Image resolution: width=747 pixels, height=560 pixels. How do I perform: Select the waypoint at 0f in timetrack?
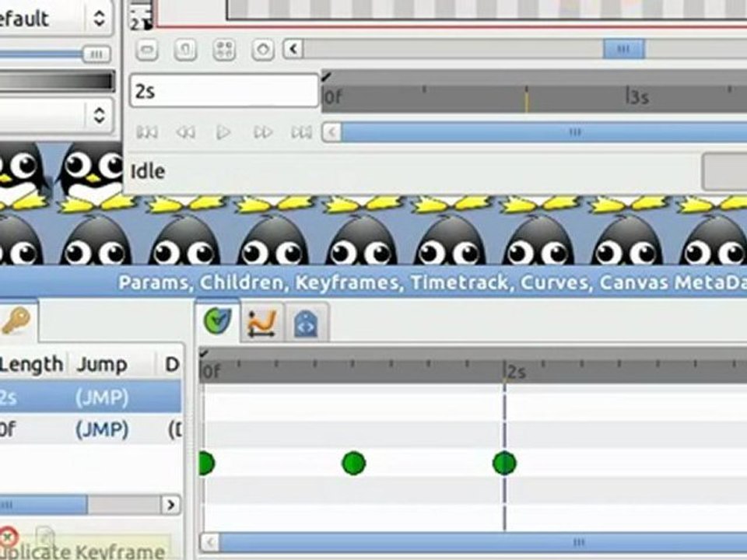point(205,463)
